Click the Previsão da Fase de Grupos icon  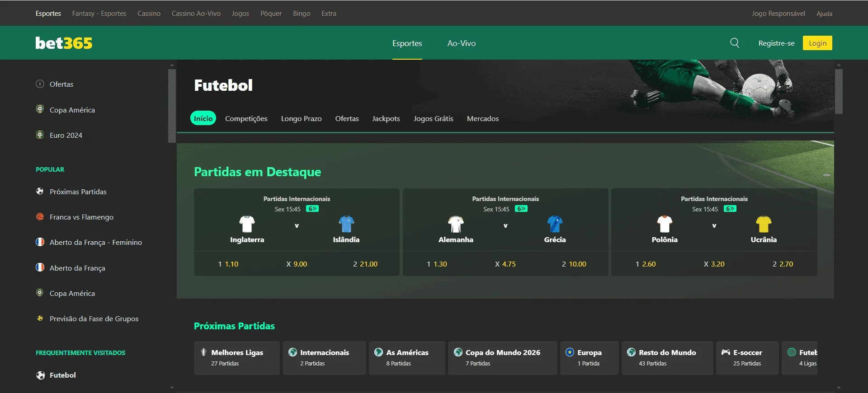pos(40,318)
